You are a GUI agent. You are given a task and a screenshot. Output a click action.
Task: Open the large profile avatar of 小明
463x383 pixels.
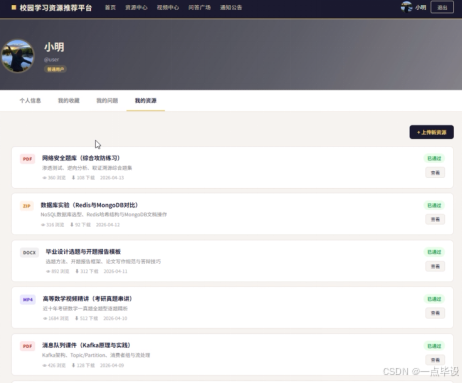pos(18,56)
